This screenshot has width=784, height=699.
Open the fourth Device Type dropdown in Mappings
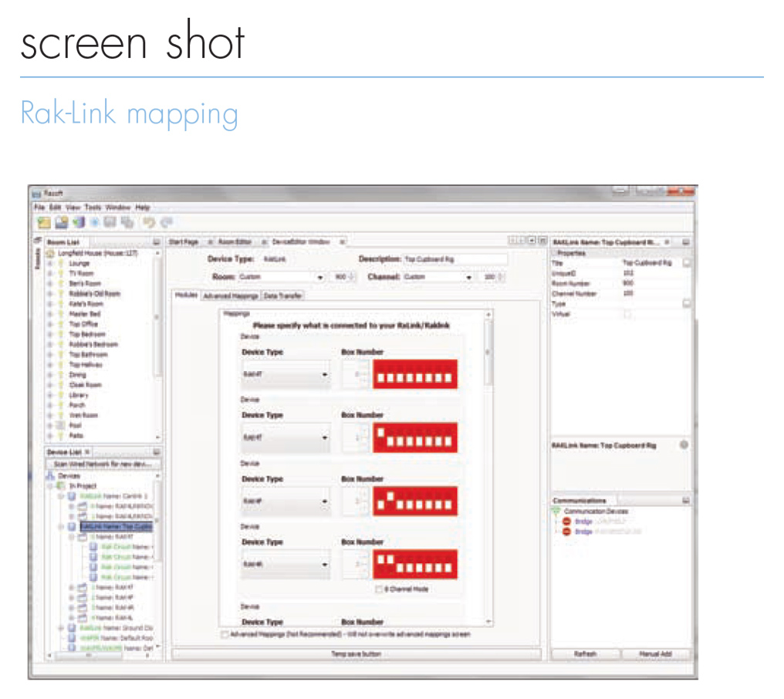coord(286,564)
